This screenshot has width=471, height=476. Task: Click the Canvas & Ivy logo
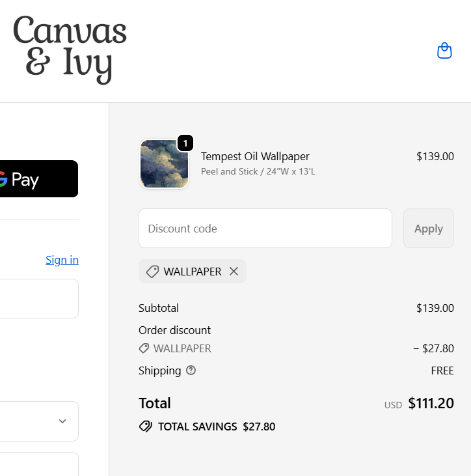[70, 49]
